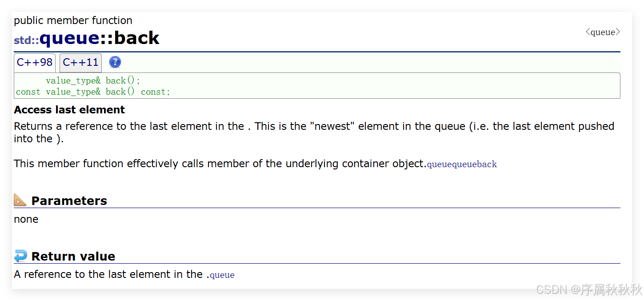Click the return arrow icon beside Return value
This screenshot has width=644, height=301.
click(20, 256)
